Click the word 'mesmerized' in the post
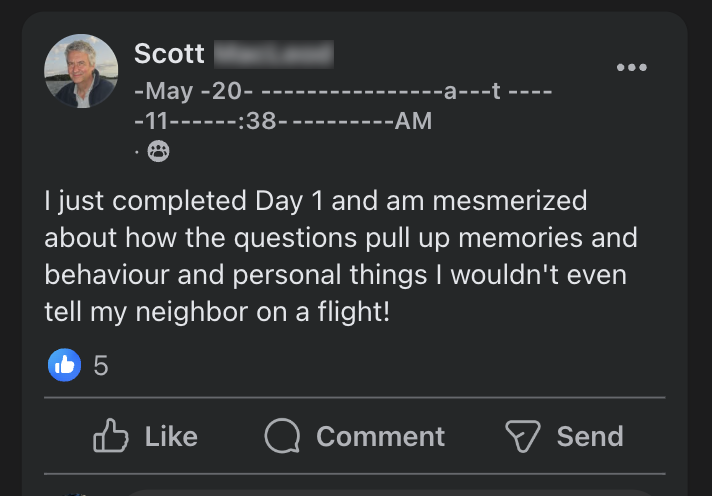 [x=510, y=201]
